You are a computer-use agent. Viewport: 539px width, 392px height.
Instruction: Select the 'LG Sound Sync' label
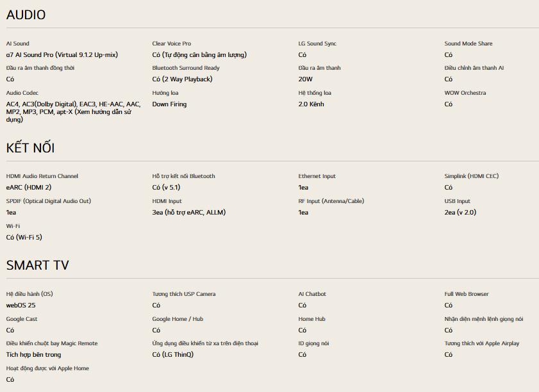(317, 44)
